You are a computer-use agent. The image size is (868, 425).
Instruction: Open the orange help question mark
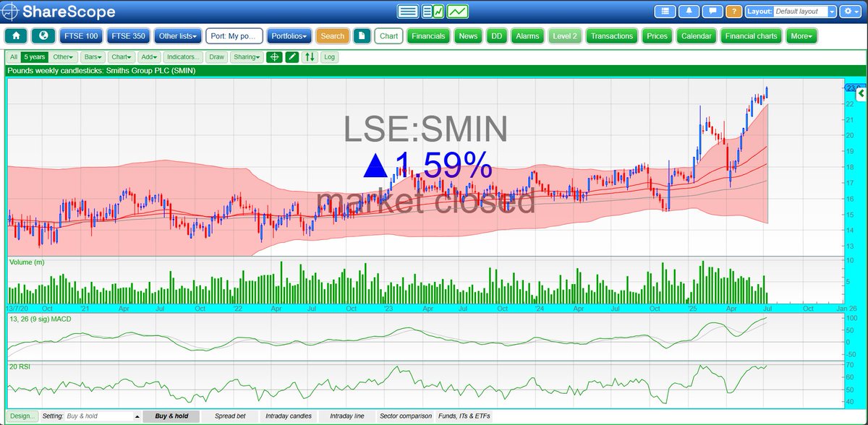pyautogui.click(x=733, y=12)
